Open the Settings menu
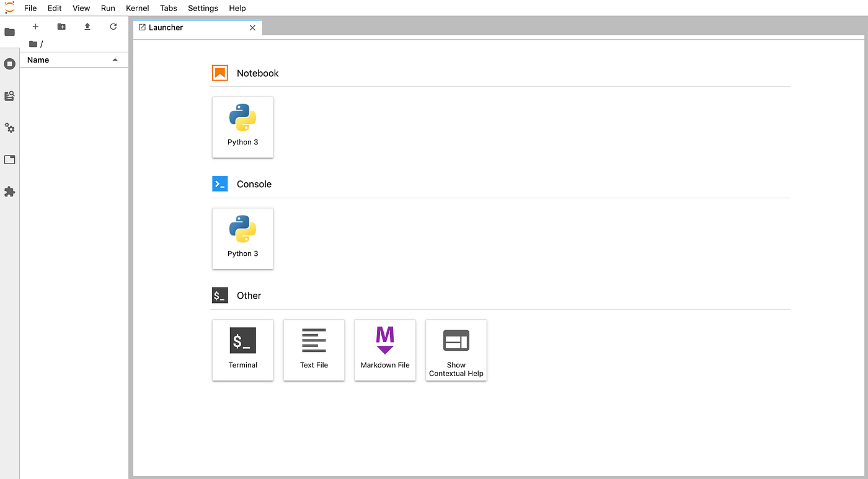This screenshot has height=479, width=868. (x=203, y=8)
